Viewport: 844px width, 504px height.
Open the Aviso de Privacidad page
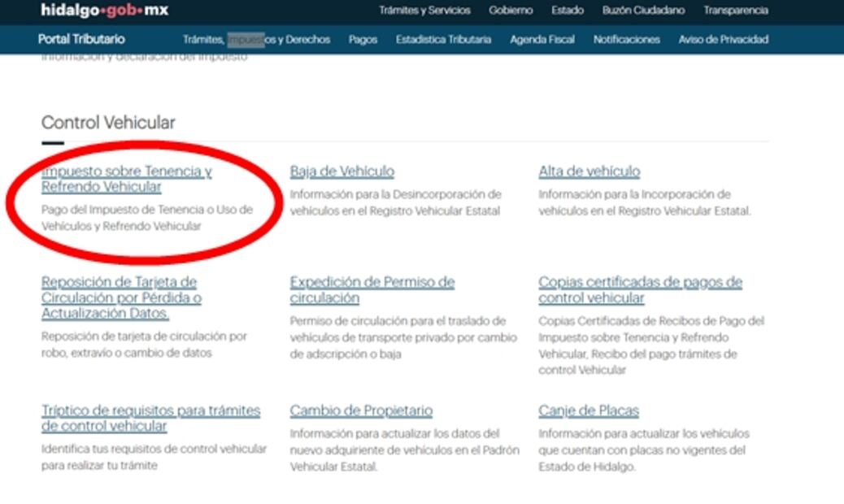point(723,39)
